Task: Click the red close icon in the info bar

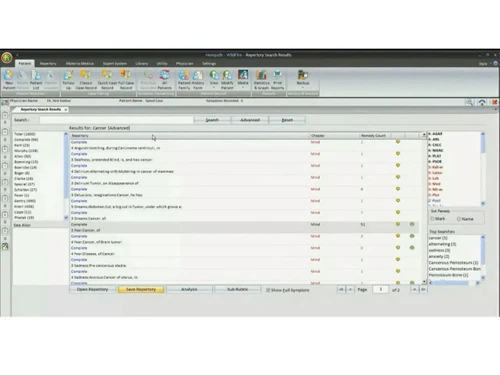Action: (x=495, y=102)
